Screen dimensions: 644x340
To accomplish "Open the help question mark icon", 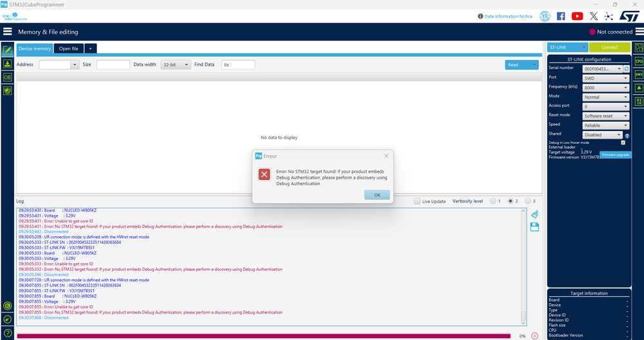I will click(x=7, y=333).
